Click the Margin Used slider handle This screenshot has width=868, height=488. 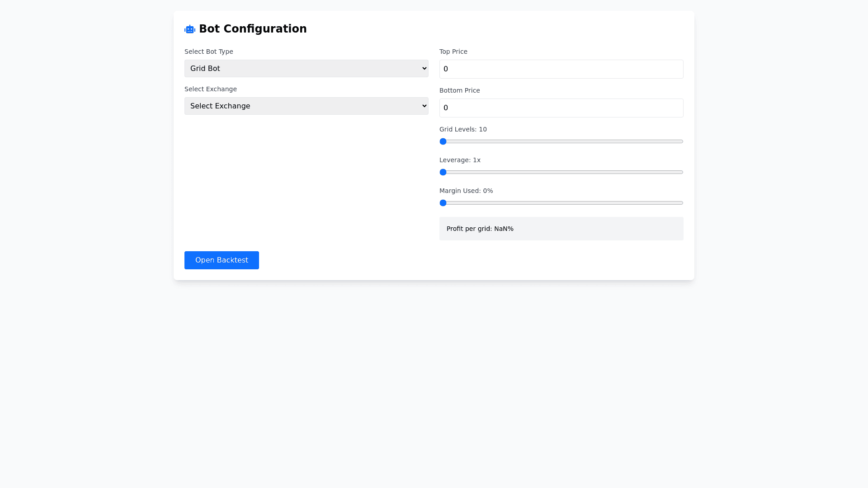tap(443, 203)
